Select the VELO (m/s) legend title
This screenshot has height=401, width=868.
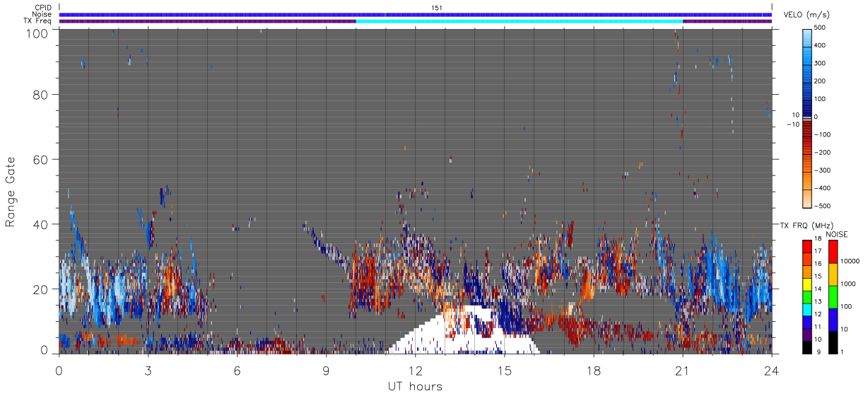pyautogui.click(x=807, y=15)
